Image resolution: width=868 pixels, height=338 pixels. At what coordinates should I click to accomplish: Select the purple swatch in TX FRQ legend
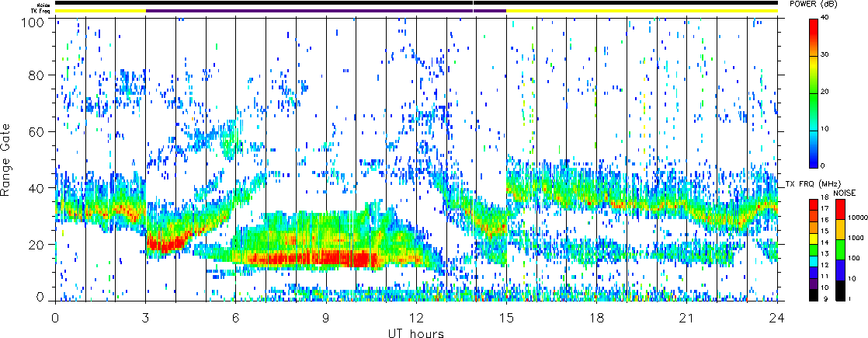point(814,284)
